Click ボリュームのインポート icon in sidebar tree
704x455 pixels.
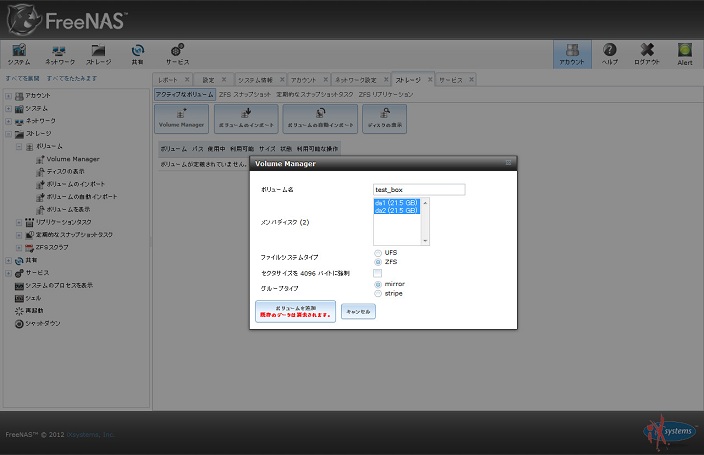[40, 185]
